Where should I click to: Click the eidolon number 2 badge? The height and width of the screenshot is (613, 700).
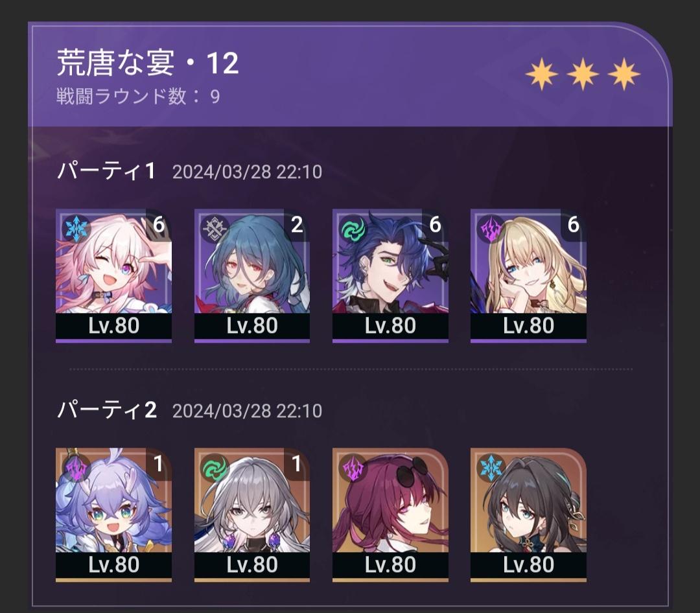click(297, 225)
